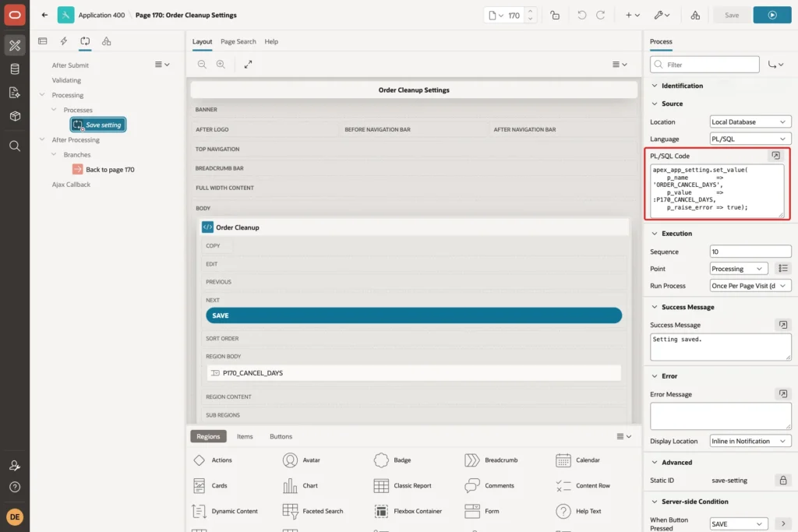Open the Utilities wrench menu
Viewport: 798px width, 532px height.
pyautogui.click(x=662, y=16)
